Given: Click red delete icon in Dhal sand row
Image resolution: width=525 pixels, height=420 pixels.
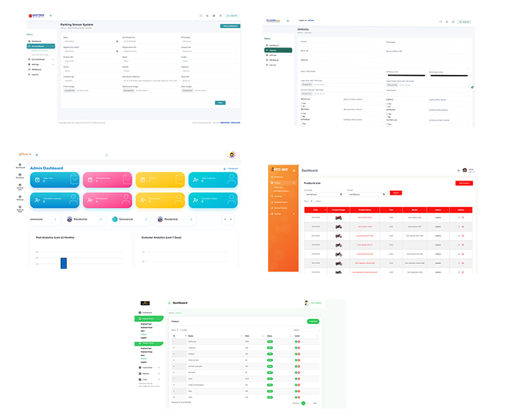Looking at the screenshot, I should 300,340.
